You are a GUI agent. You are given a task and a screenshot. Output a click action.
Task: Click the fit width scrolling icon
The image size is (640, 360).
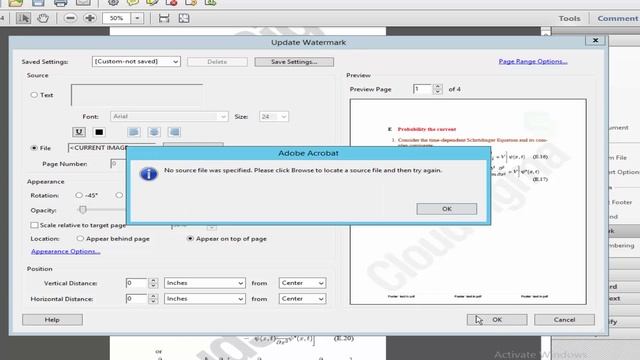point(164,18)
